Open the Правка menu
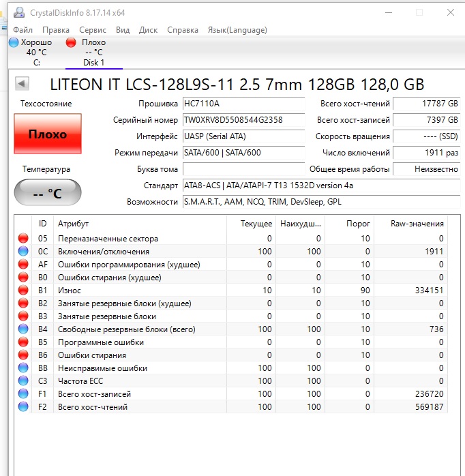The image size is (465, 476). pyautogui.click(x=56, y=30)
